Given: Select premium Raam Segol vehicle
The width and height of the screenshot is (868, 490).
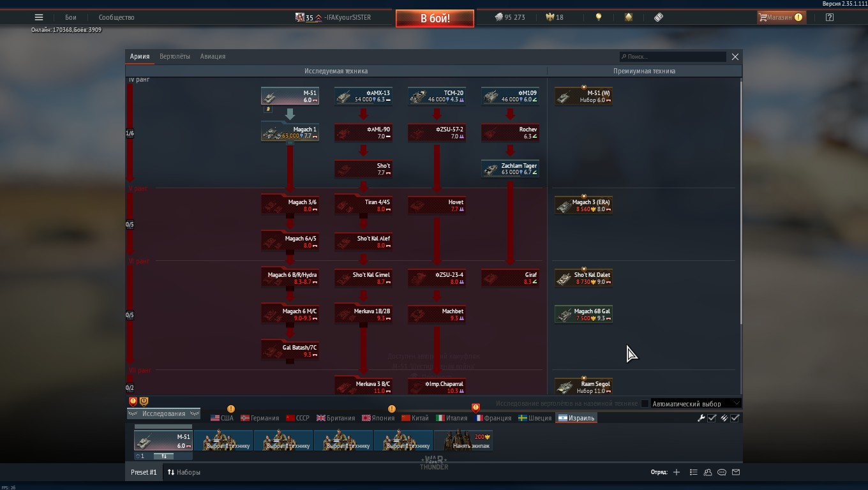Looking at the screenshot, I should (x=583, y=387).
